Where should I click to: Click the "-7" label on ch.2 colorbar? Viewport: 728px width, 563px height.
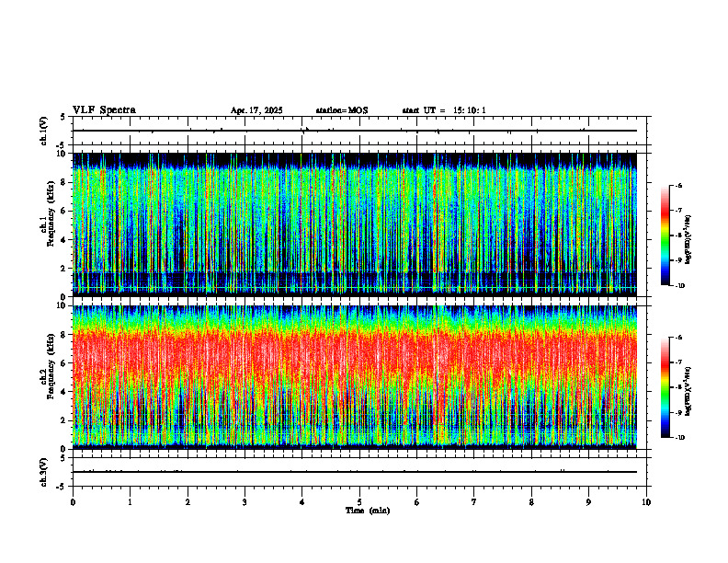(x=678, y=362)
